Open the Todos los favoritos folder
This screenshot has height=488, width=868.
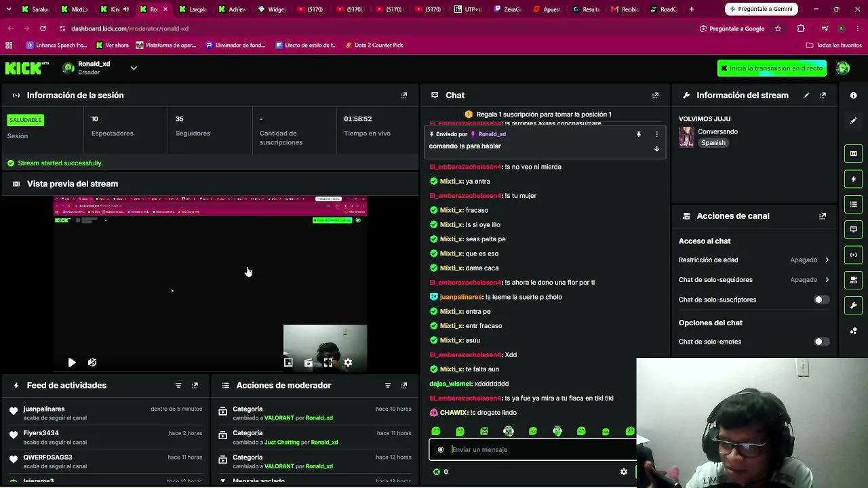[x=833, y=45]
